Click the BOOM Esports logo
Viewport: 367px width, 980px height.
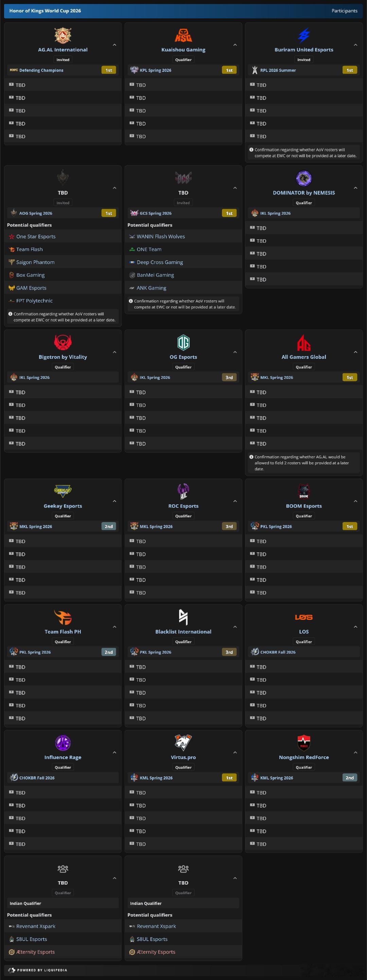[304, 492]
